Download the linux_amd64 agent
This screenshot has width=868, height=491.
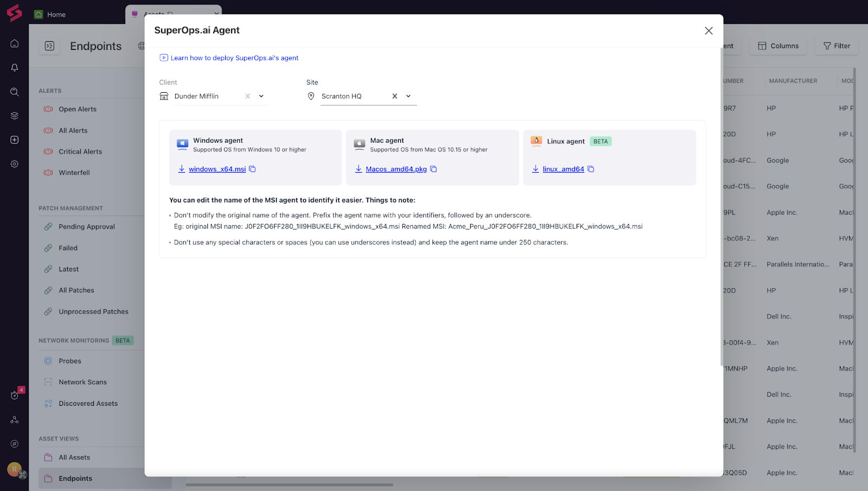[x=563, y=169]
